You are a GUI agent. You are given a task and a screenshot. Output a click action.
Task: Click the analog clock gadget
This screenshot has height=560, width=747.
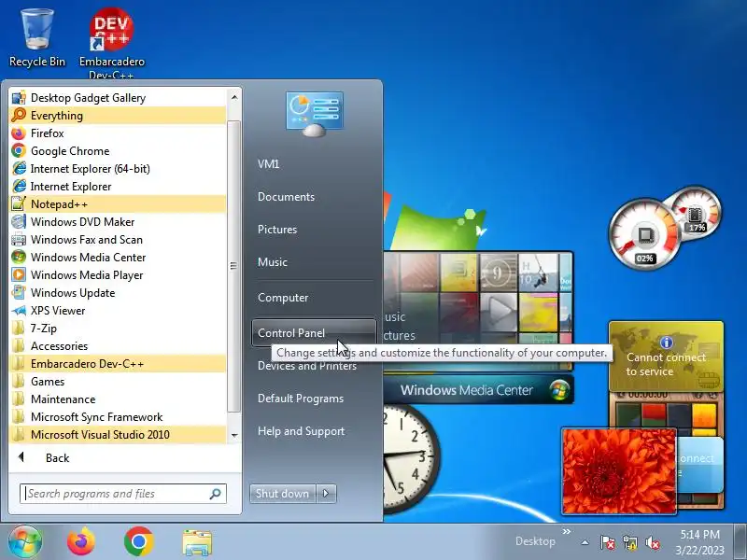(x=411, y=458)
